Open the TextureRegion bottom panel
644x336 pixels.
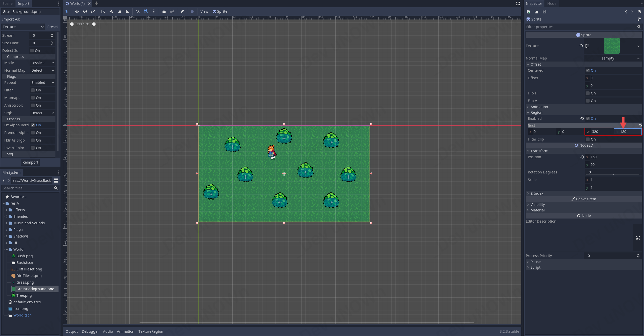tap(151, 331)
